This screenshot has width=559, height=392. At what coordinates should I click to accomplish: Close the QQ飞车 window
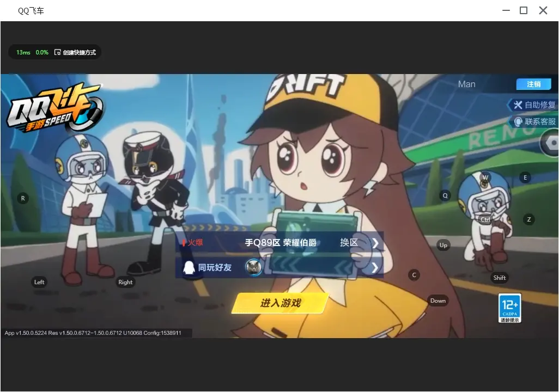point(543,10)
